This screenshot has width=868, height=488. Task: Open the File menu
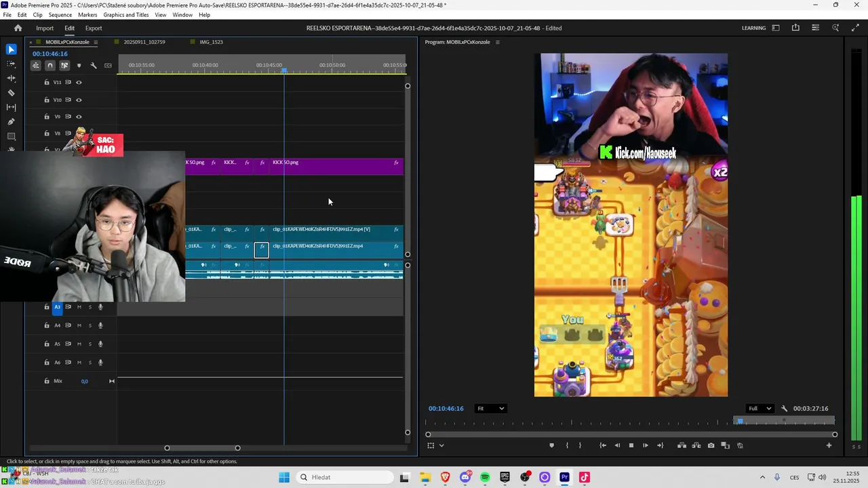[x=7, y=15]
